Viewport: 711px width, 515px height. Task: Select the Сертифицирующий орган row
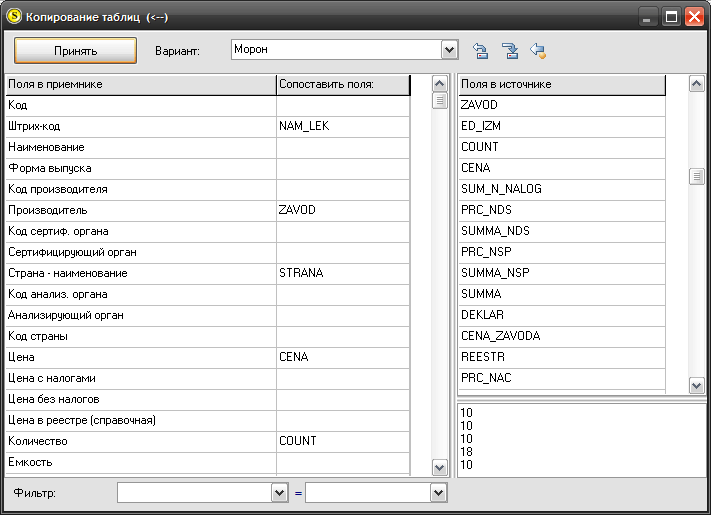pyautogui.click(x=141, y=253)
